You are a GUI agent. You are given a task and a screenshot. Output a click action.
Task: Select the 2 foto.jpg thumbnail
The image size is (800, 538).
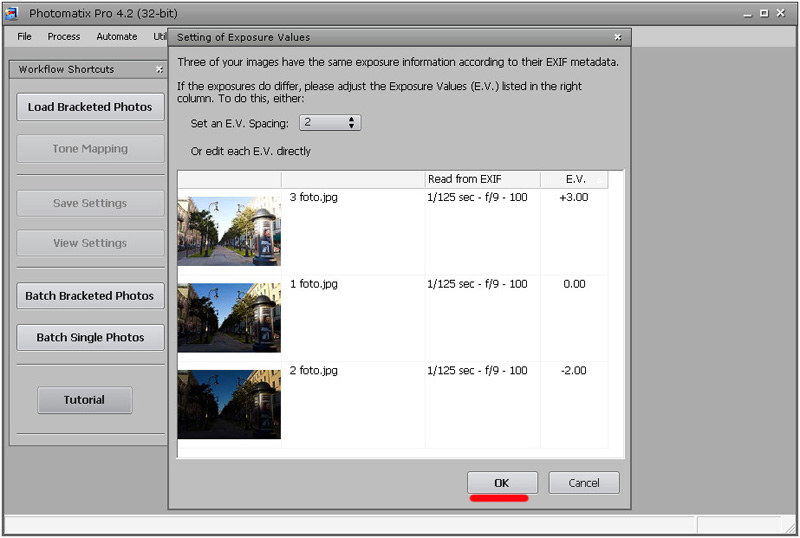pos(229,404)
